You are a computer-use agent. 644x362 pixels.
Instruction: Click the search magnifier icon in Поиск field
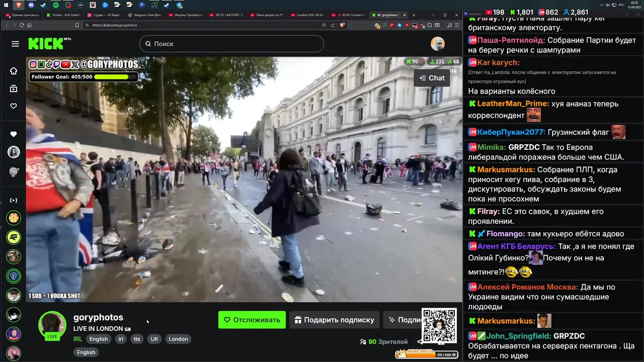[x=148, y=44]
